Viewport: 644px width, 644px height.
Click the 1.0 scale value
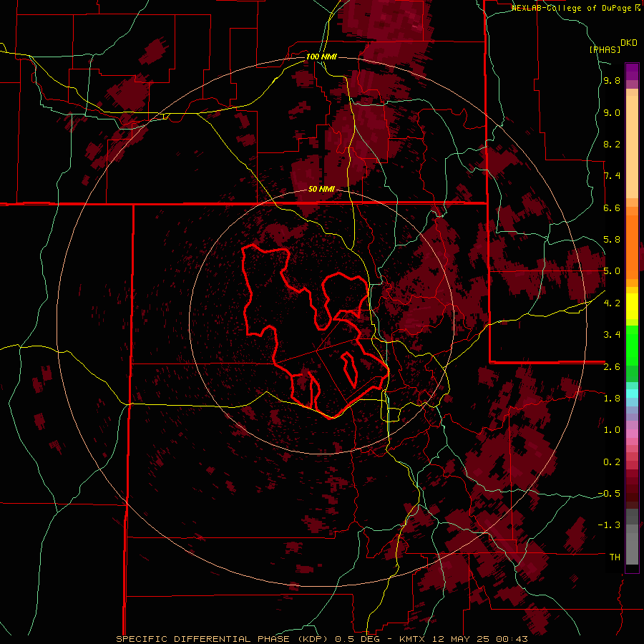coord(612,430)
